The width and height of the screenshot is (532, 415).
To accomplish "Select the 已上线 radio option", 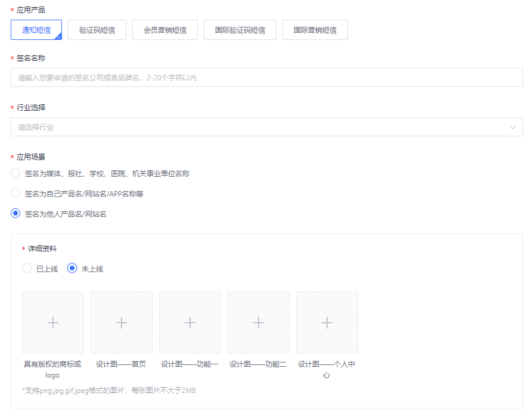I will 27,269.
